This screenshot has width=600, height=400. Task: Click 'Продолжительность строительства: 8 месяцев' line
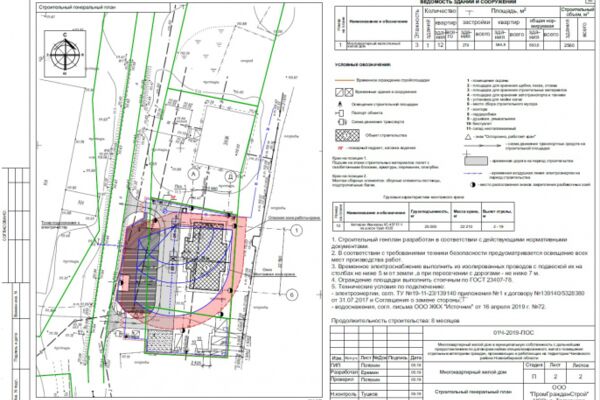pos(395,321)
